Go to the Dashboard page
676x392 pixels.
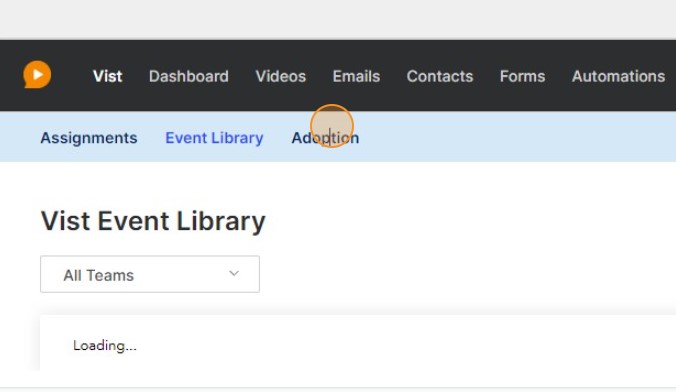pos(189,76)
